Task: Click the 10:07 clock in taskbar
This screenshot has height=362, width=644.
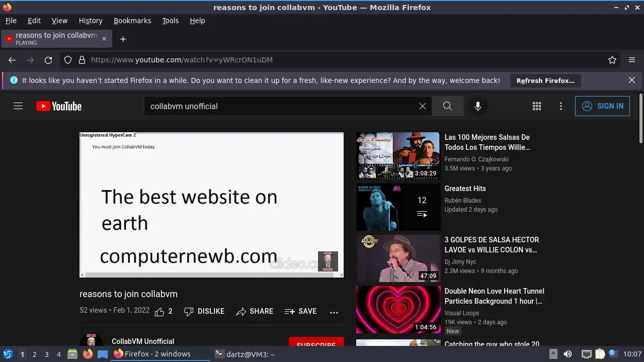Action: [x=632, y=354]
